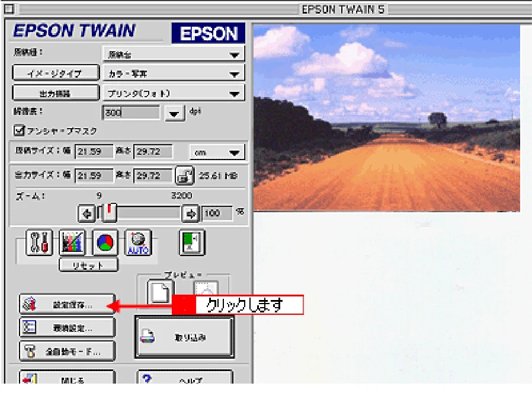The height and width of the screenshot is (399, 532).
Task: Click the resolution field showing 300
Action: pos(131,113)
